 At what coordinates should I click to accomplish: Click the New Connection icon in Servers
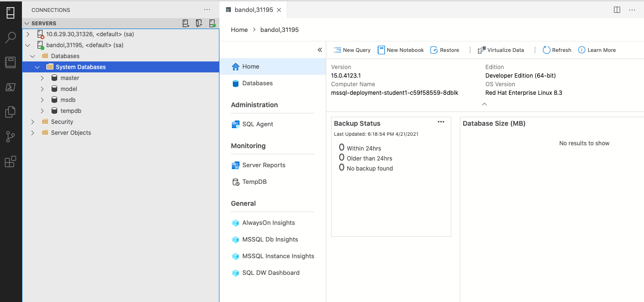tap(186, 23)
